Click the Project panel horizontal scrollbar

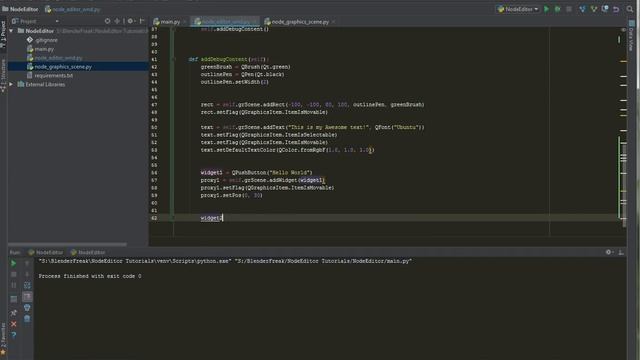[68, 244]
